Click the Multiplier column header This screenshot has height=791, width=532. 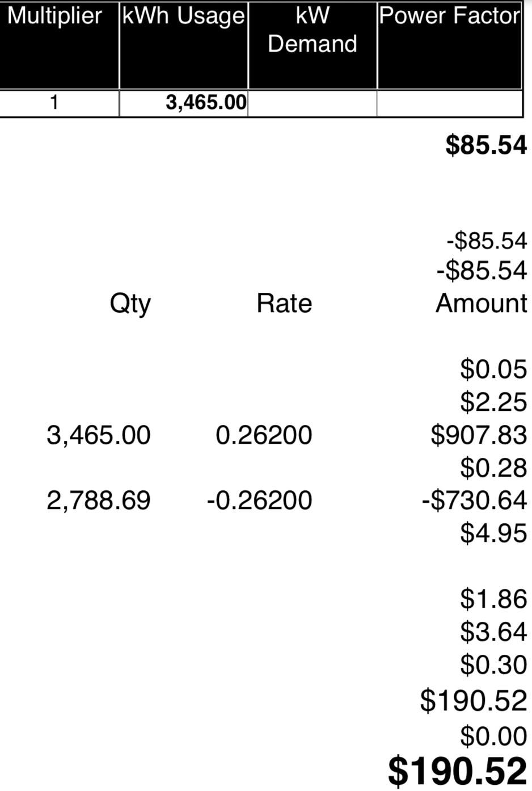click(x=55, y=16)
